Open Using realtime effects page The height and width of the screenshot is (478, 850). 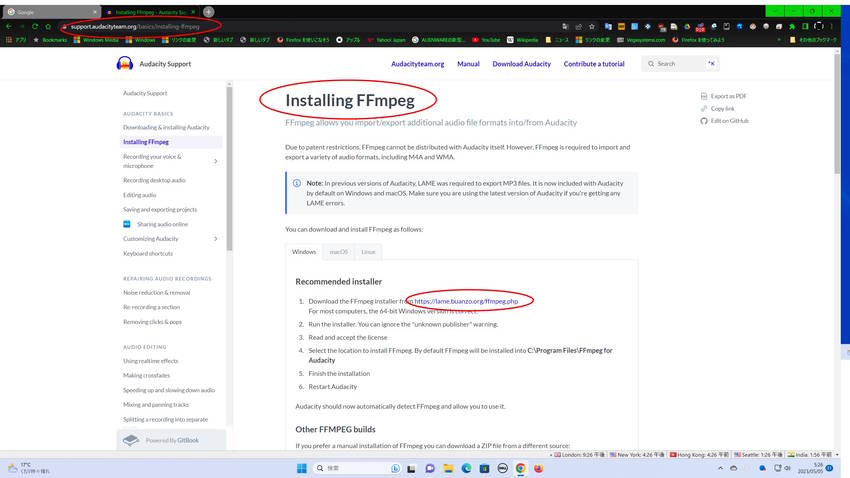click(151, 361)
